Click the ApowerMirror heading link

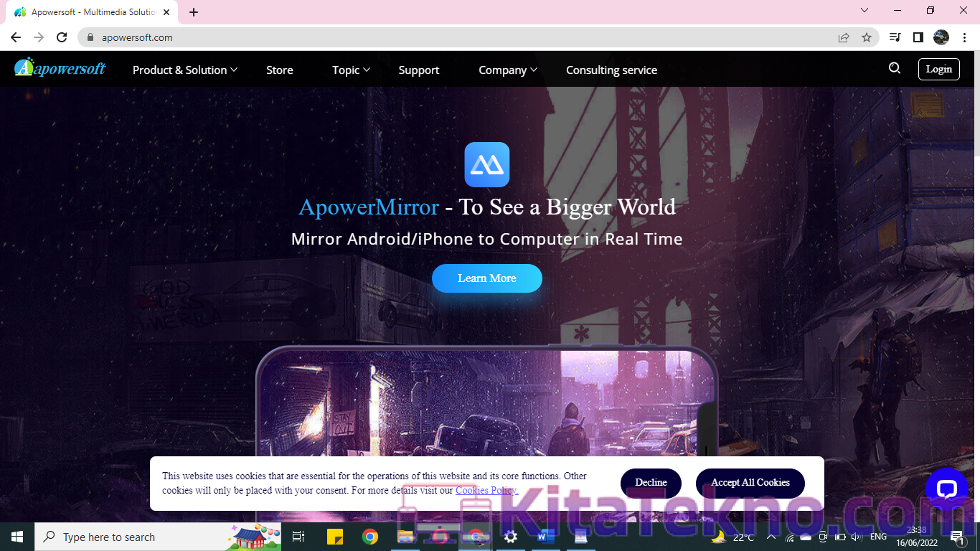tap(369, 207)
